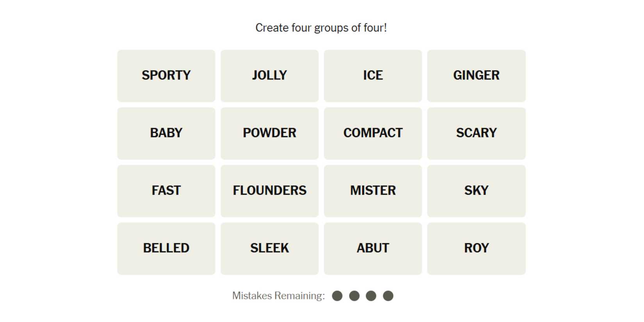Pick the JOLLY word tile
Viewport: 644px width, 322px height.
pos(269,75)
